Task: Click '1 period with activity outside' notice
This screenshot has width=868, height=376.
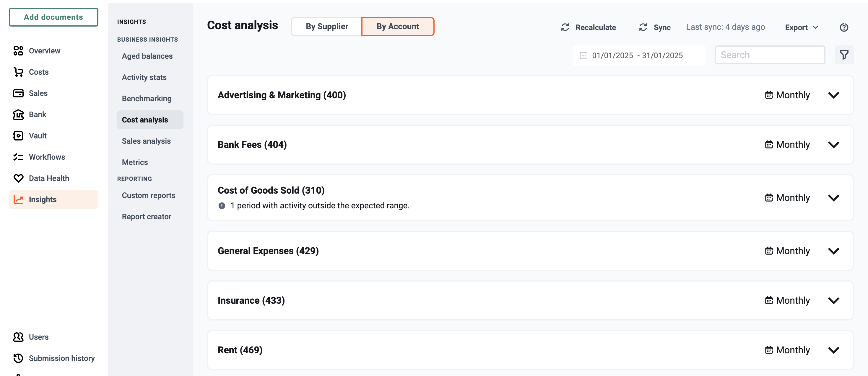Action: tap(320, 206)
